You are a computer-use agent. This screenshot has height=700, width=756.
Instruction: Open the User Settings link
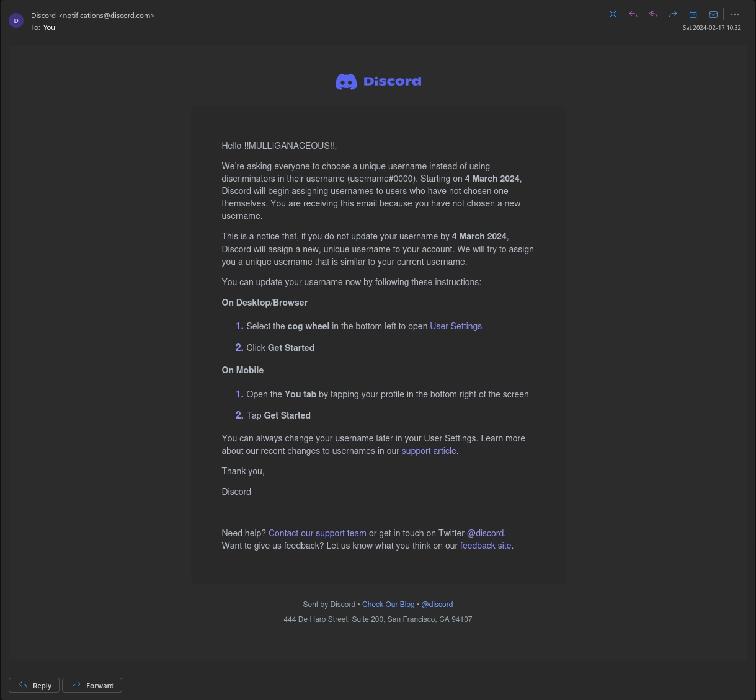[x=456, y=326]
